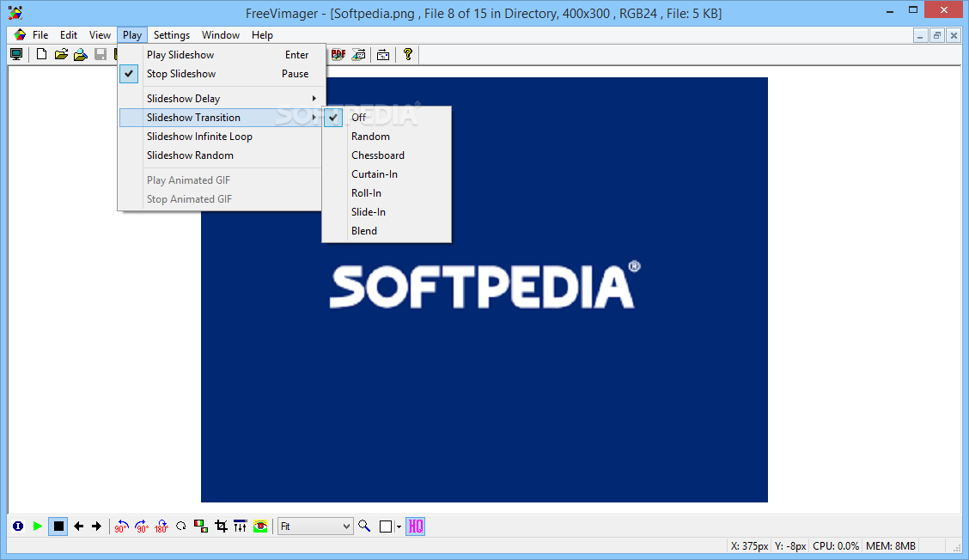969x560 pixels.
Task: Choose Curtain-In transition effect
Action: 387,174
